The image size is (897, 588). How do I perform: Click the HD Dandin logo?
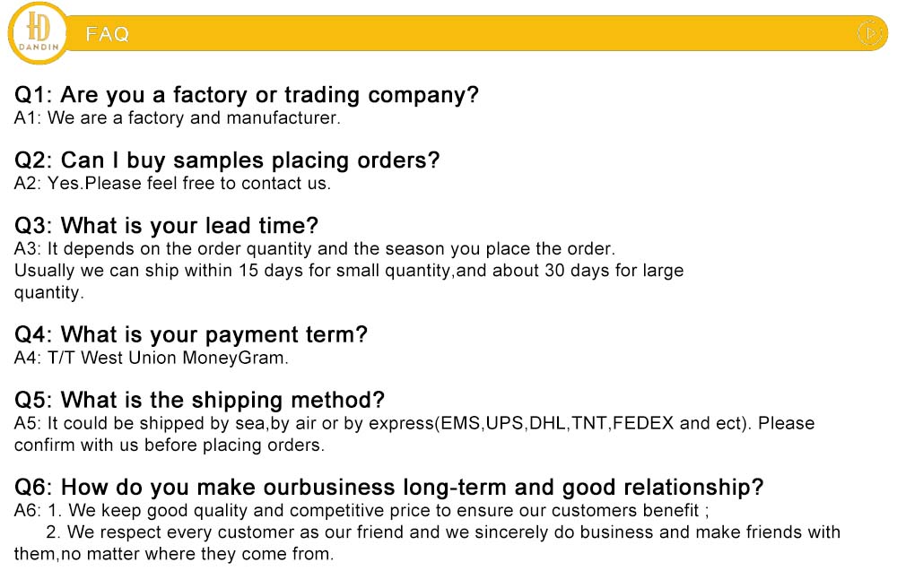tap(39, 33)
